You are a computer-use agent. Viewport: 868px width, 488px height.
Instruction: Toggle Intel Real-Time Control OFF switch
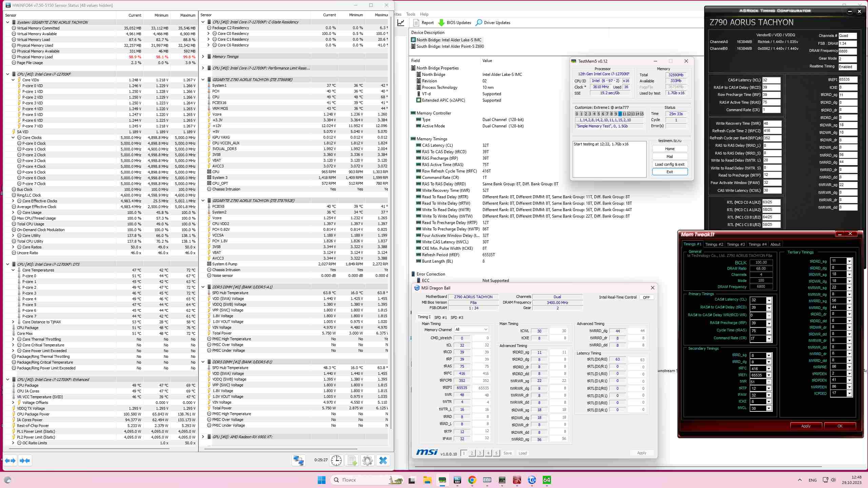coord(646,298)
